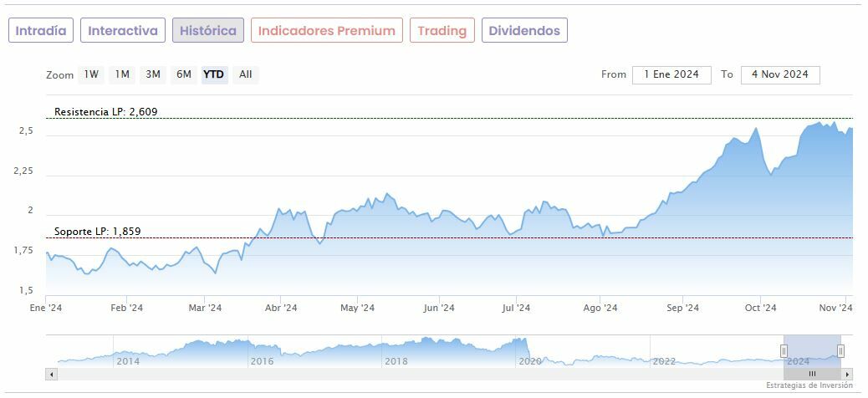This screenshot has width=868, height=398.
Task: Select the YTD zoom button
Action: pos(214,74)
